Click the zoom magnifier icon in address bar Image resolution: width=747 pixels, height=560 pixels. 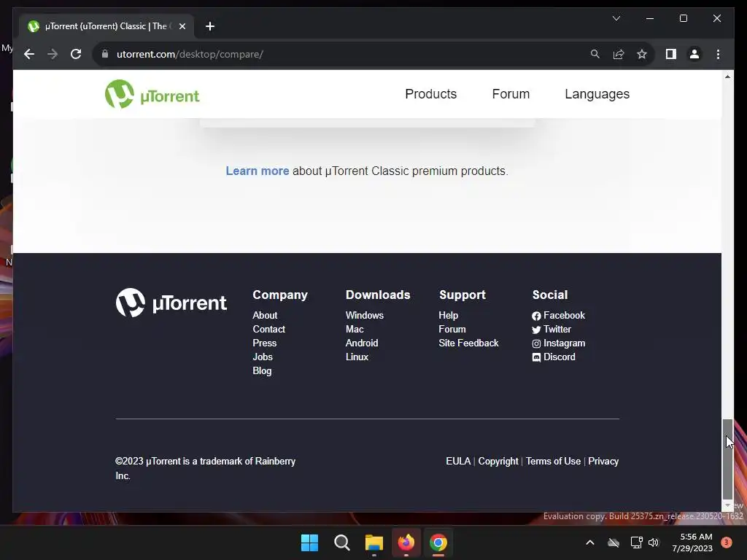pyautogui.click(x=595, y=54)
